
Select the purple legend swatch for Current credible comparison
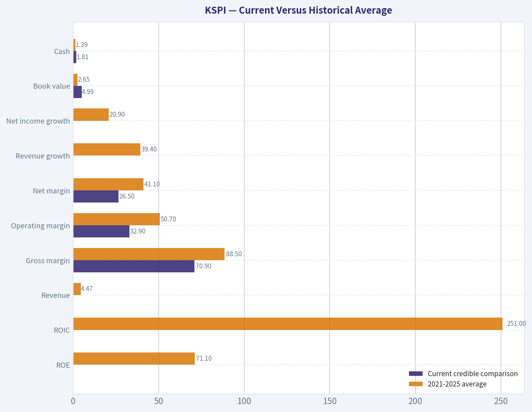tap(416, 374)
